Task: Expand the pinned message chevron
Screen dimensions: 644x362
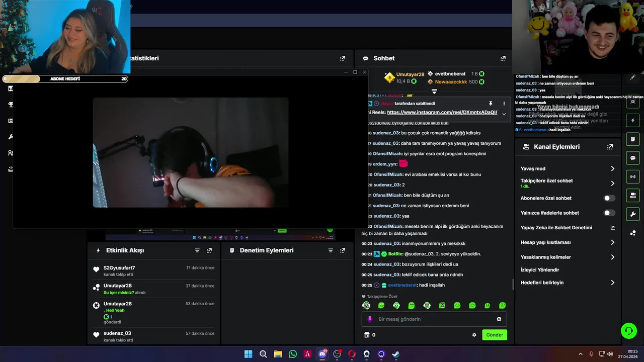Action: click(x=504, y=114)
